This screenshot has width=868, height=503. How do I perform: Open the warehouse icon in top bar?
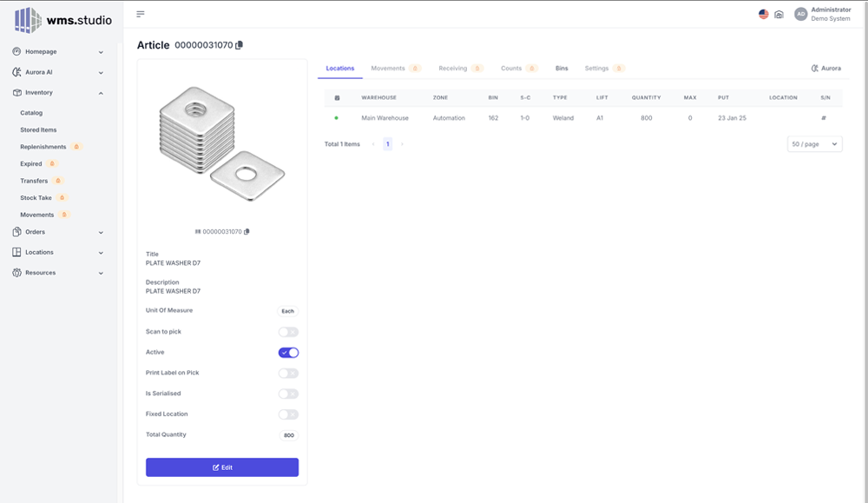point(779,14)
